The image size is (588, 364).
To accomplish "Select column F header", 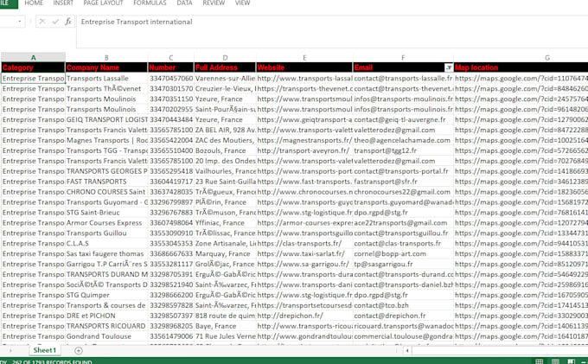I will 403,57.
